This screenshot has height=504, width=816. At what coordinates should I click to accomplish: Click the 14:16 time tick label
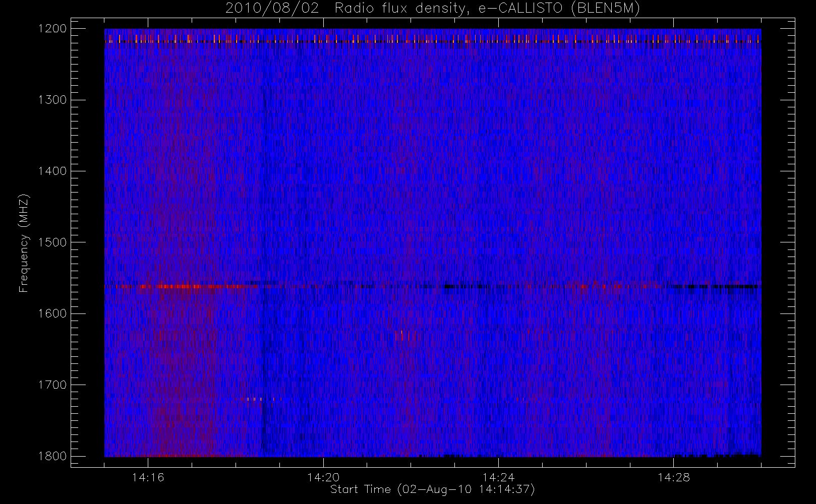pyautogui.click(x=148, y=477)
